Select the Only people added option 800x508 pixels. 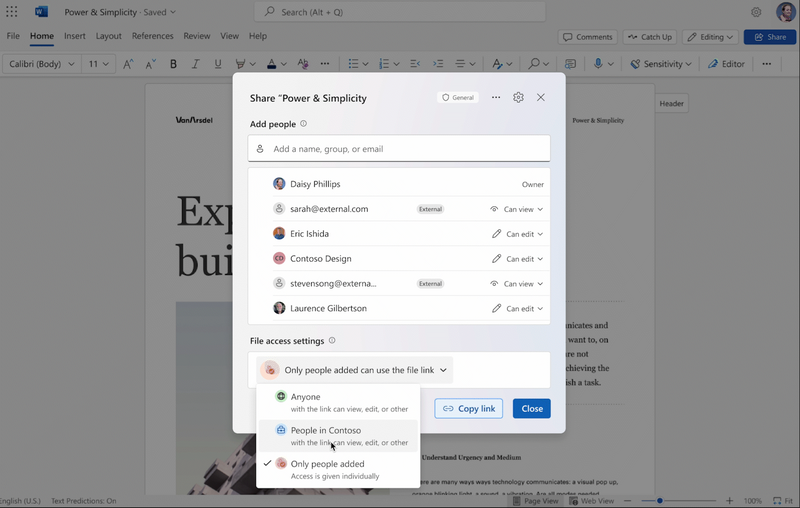[338, 469]
